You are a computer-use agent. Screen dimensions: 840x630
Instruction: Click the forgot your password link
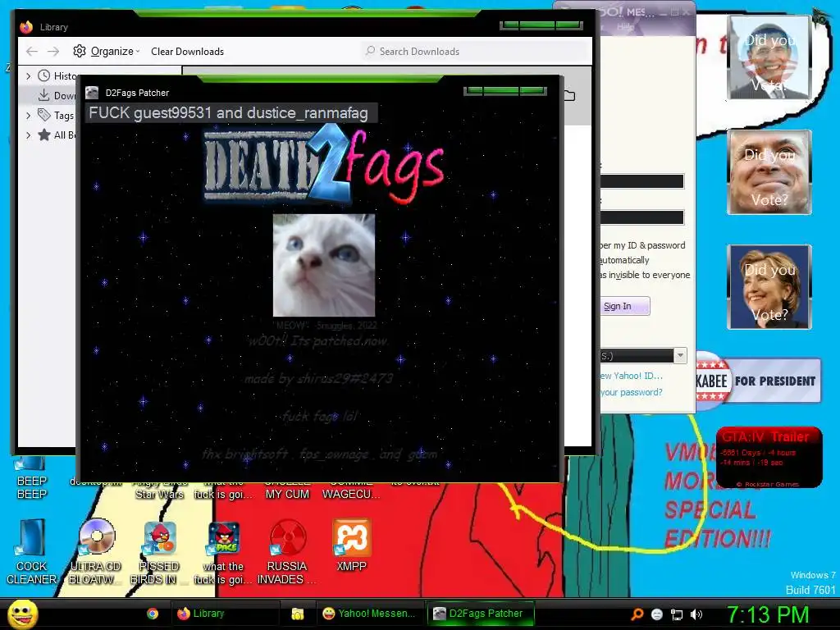pyautogui.click(x=632, y=392)
